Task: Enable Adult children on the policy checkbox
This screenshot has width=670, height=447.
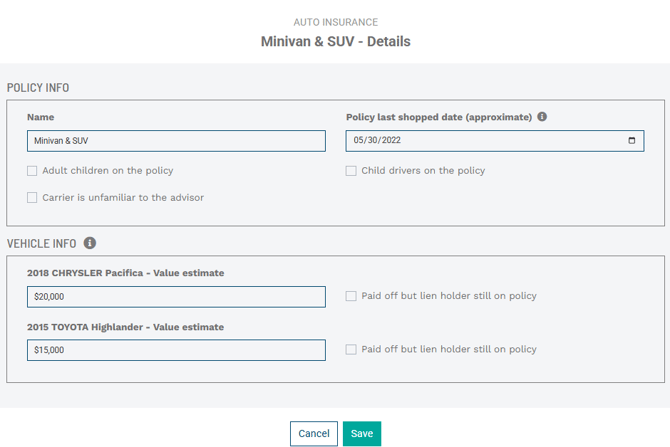Action: click(x=33, y=171)
